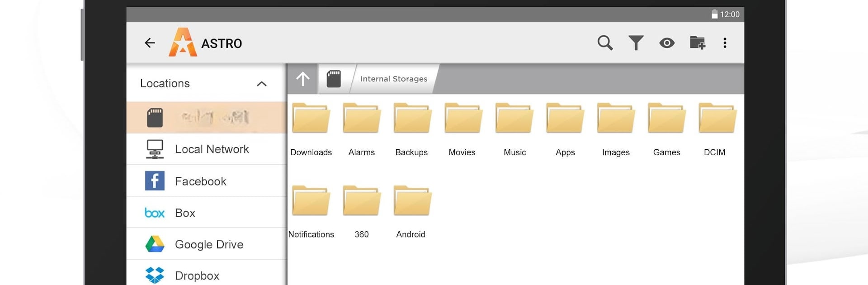This screenshot has width=868, height=285.
Task: Collapse the Locations section chevron
Action: click(x=262, y=84)
